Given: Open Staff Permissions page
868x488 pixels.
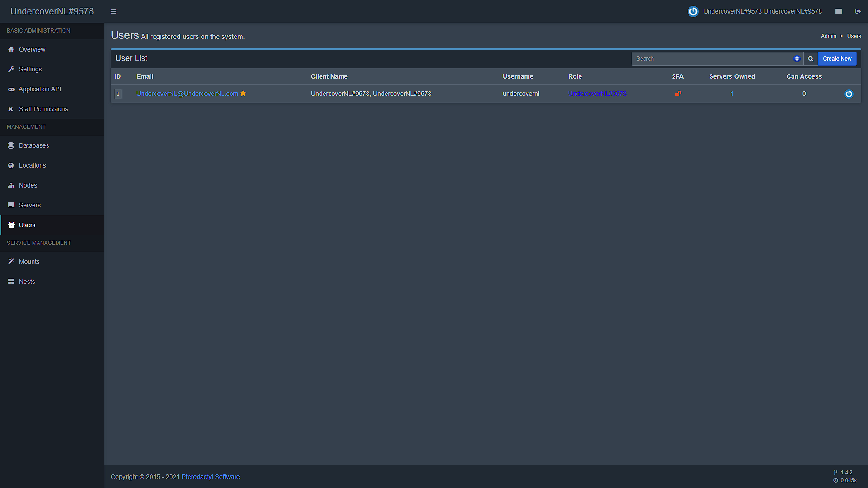Looking at the screenshot, I should (52, 109).
